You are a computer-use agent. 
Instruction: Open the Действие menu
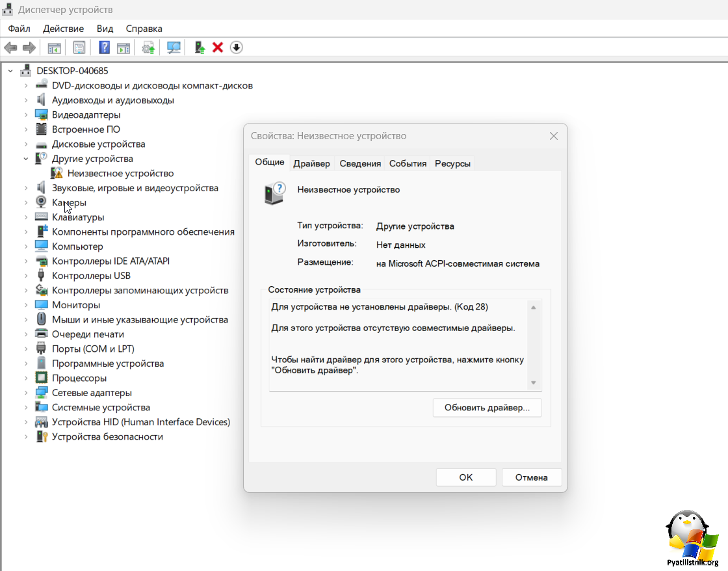coord(63,29)
